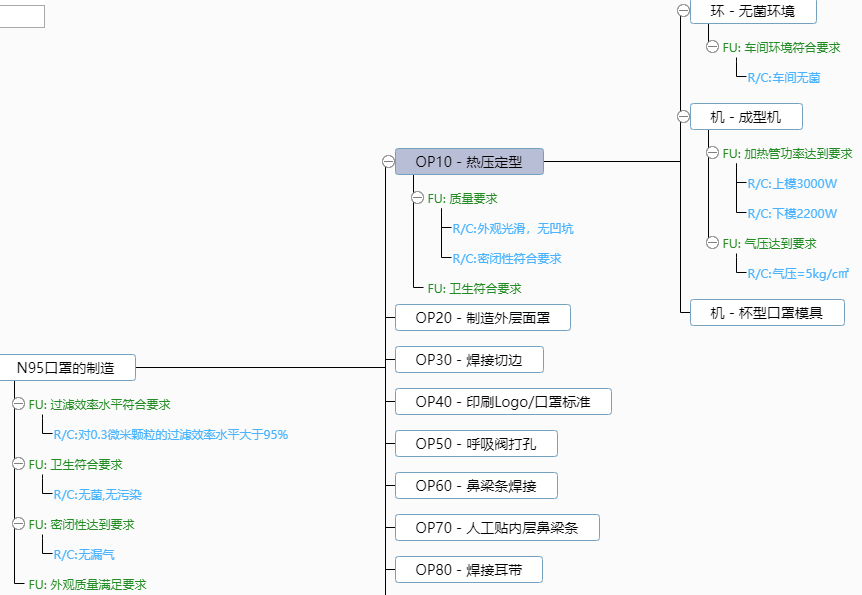Select the 机 - 杯型口罩模具 node
The image size is (862, 595).
coord(767,313)
